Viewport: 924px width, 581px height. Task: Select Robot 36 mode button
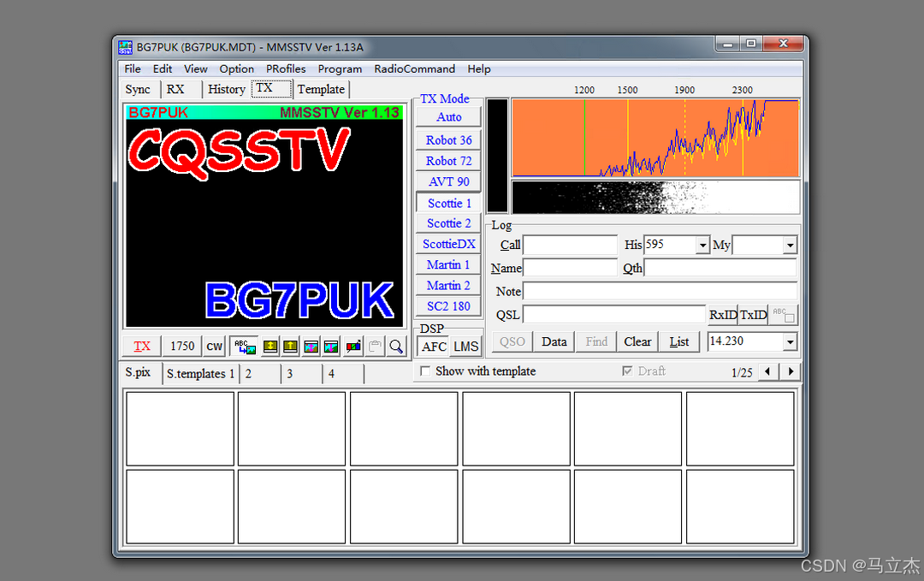pos(449,140)
